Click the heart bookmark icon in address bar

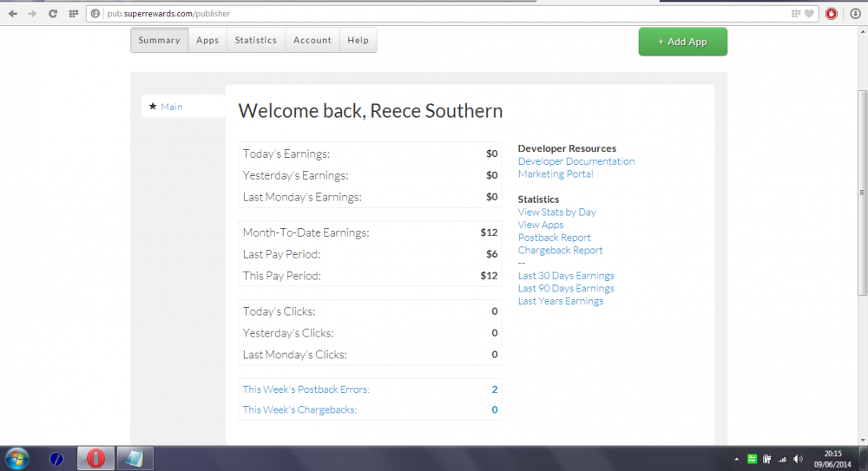(x=809, y=14)
